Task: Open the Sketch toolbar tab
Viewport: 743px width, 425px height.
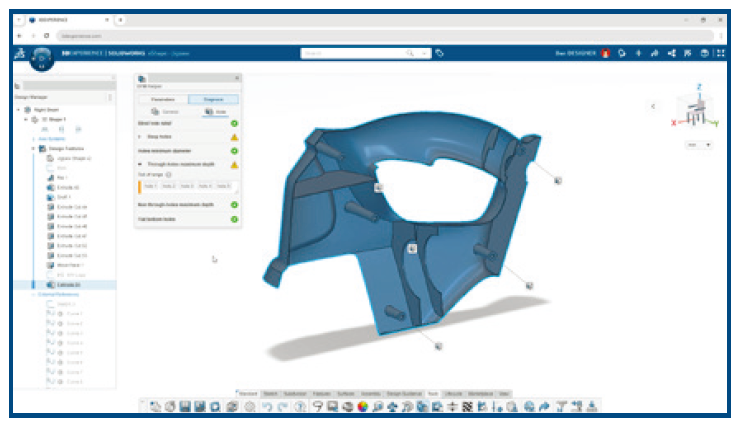Action: [270, 394]
